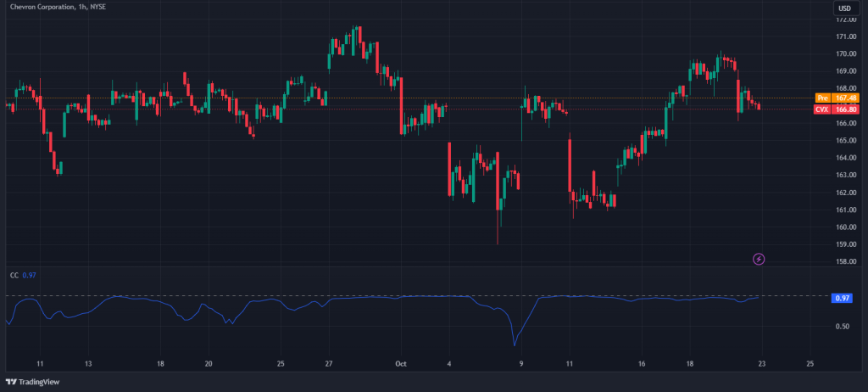Click the 4 date label on time axis
868x392 pixels.
tap(449, 364)
